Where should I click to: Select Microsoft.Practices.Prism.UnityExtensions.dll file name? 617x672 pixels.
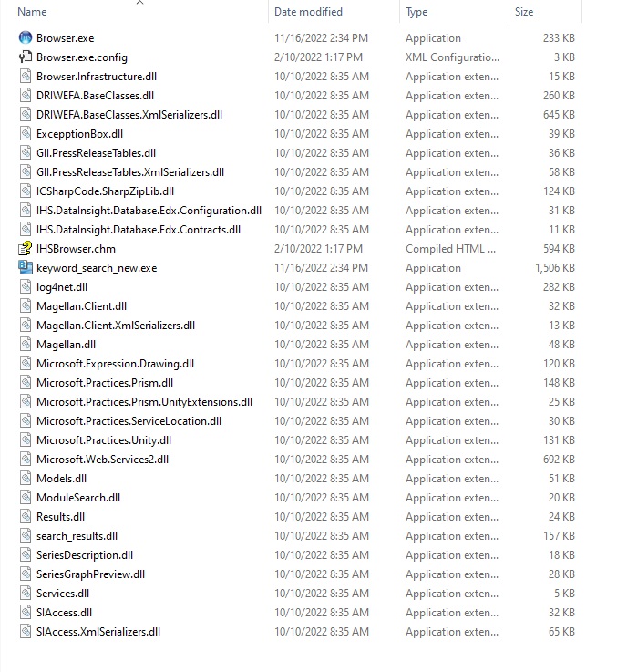click(144, 402)
